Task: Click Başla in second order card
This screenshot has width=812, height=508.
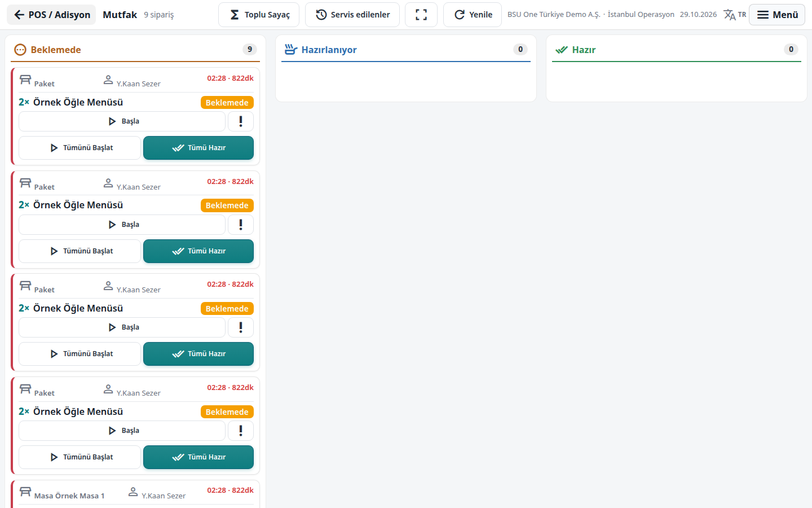Action: point(122,225)
